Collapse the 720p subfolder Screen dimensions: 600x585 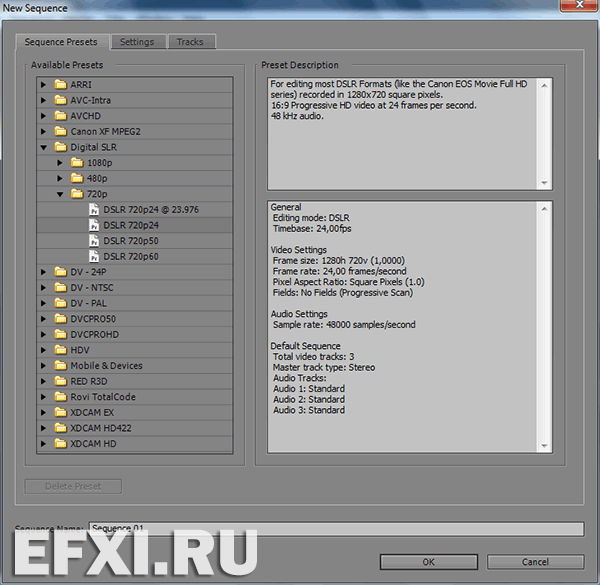pos(60,194)
